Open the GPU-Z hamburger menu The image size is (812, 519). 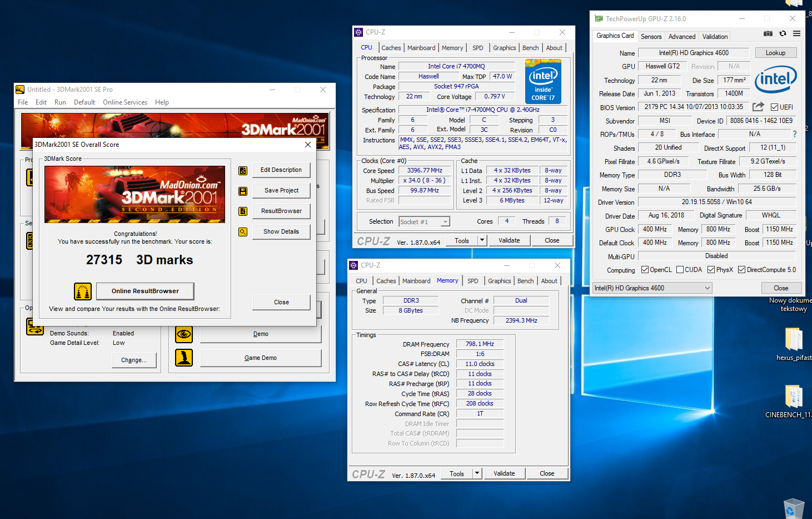tap(796, 33)
